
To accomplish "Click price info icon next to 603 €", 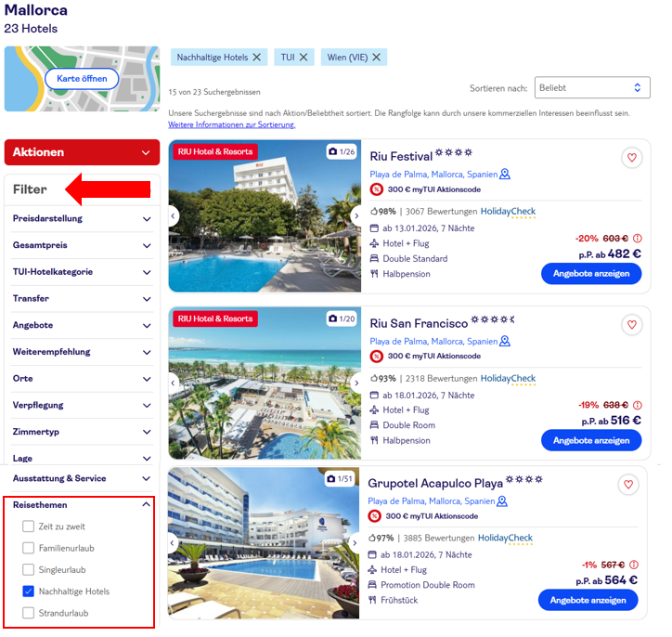I will (638, 239).
